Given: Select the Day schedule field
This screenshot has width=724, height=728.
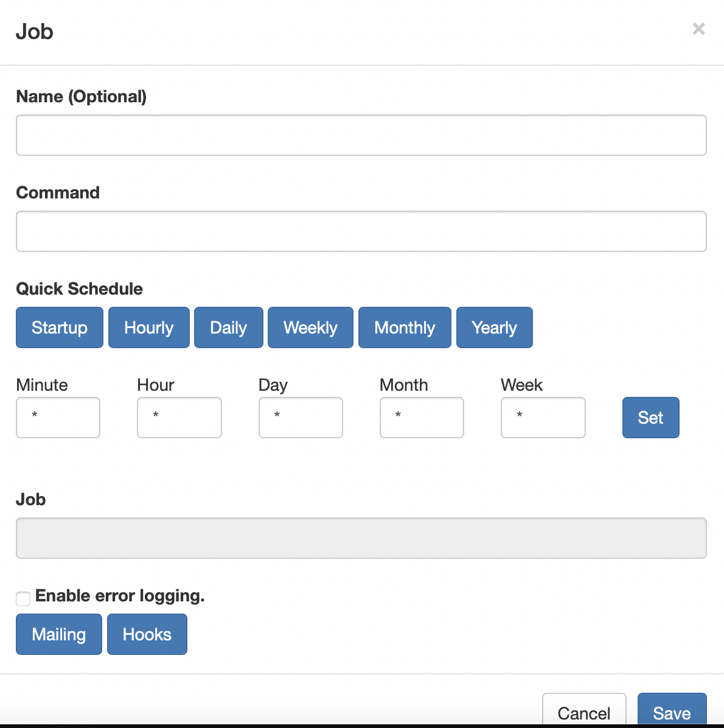Looking at the screenshot, I should pos(301,418).
